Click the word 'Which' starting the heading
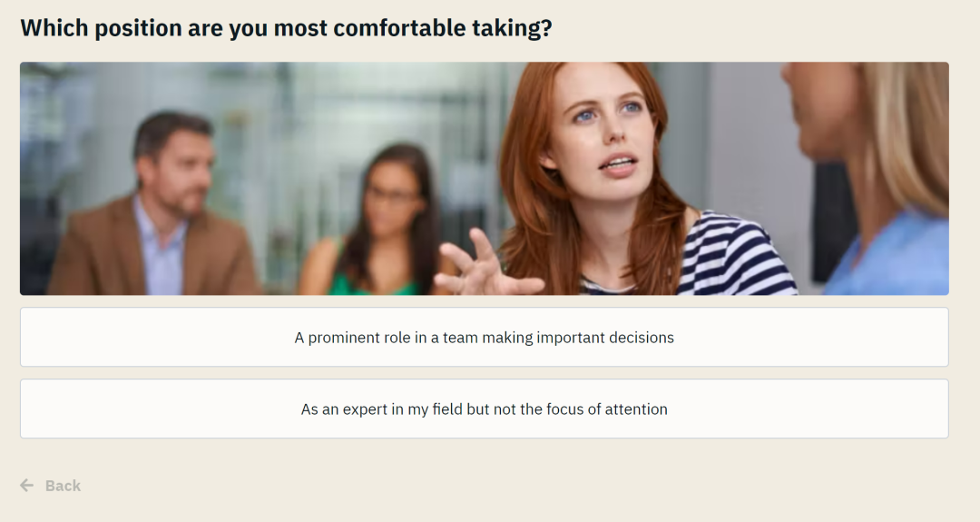Screen dimensions: 980x522 [x=54, y=28]
